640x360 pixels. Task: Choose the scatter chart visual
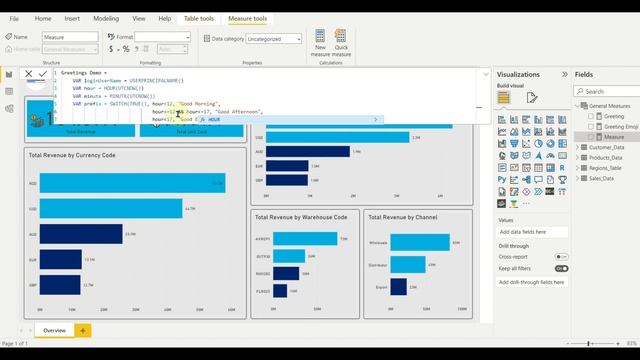click(526, 144)
